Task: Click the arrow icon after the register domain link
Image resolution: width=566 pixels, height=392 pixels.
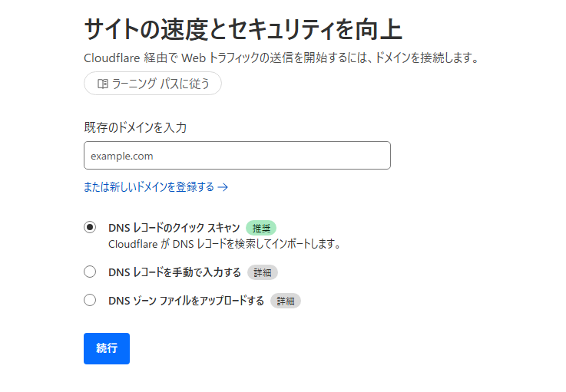Action: (223, 186)
